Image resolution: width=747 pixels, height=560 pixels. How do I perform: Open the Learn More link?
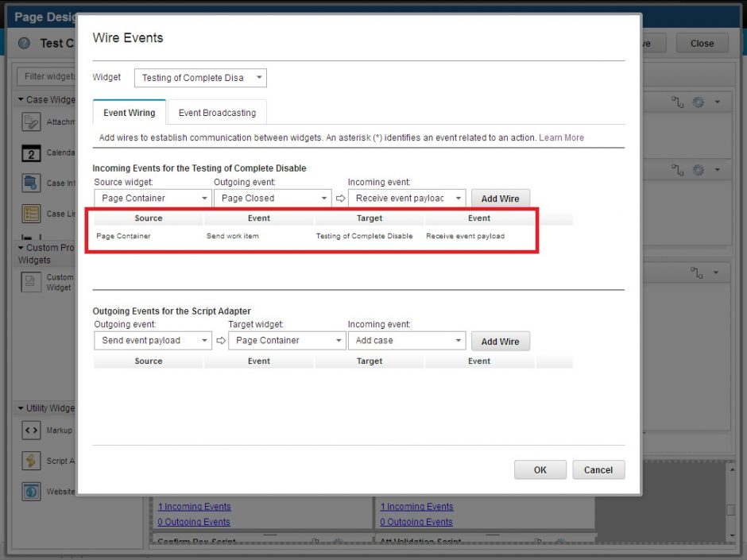point(562,137)
